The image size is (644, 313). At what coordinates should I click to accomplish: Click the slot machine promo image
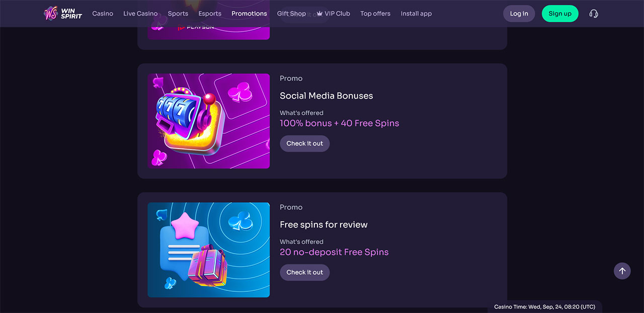click(x=208, y=121)
